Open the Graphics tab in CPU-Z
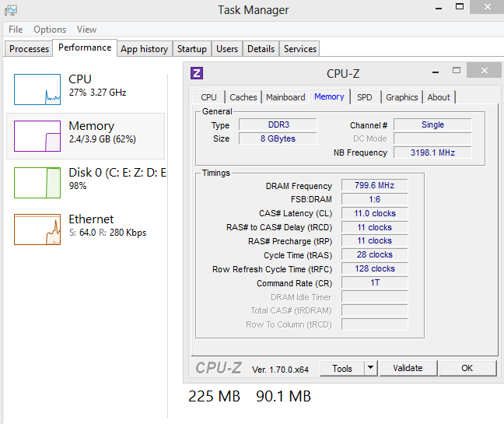The width and height of the screenshot is (504, 424). [x=402, y=97]
